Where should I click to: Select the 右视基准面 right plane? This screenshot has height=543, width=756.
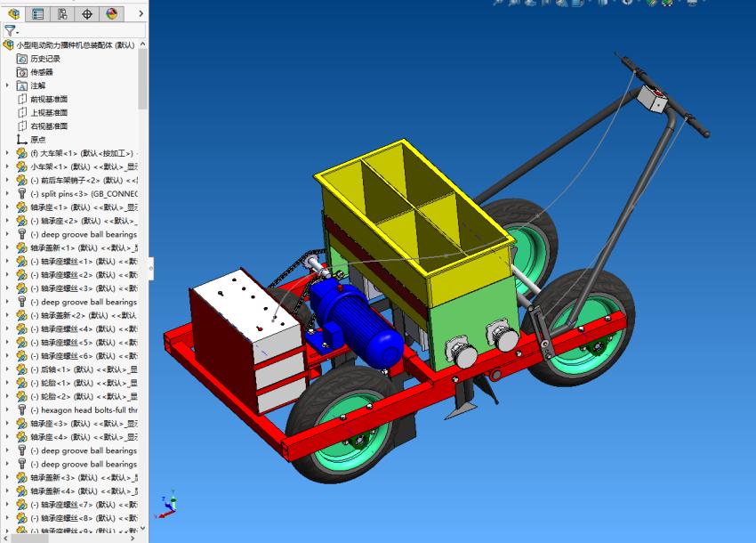[x=49, y=126]
